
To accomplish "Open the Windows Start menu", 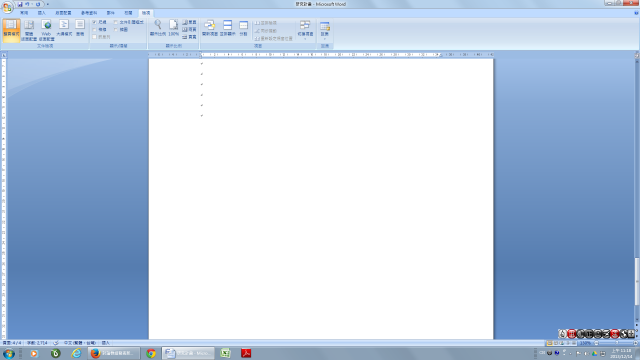I will point(9,353).
